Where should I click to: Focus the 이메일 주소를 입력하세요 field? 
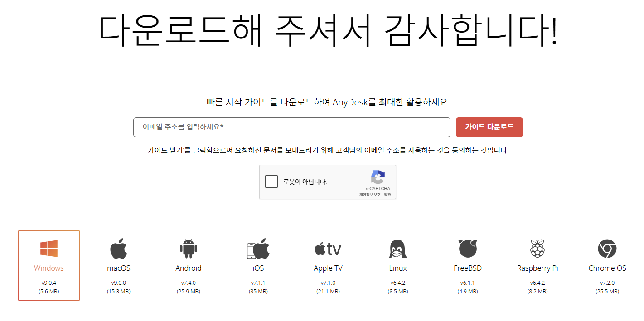point(292,127)
